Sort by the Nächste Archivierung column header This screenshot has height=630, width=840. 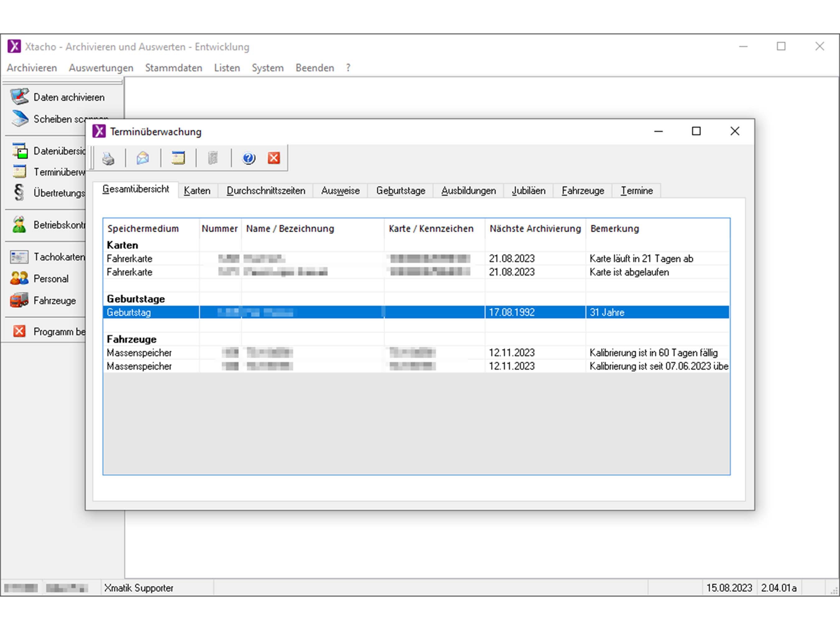(535, 229)
